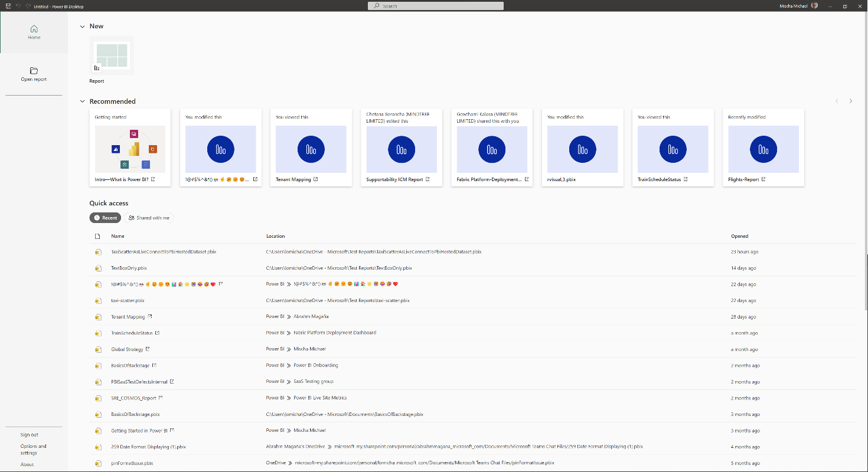This screenshot has height=472, width=868.
Task: Click external link icon beside TrainScheduleStatus row
Action: pos(157,333)
